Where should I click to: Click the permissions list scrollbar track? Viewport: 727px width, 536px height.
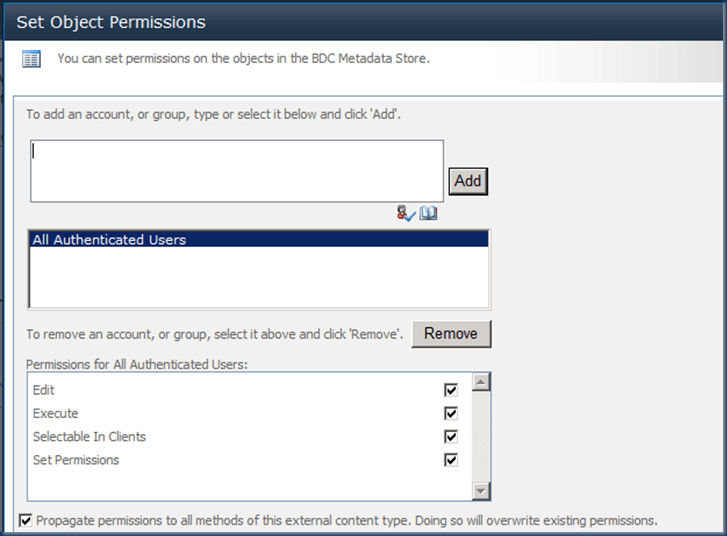click(x=481, y=436)
